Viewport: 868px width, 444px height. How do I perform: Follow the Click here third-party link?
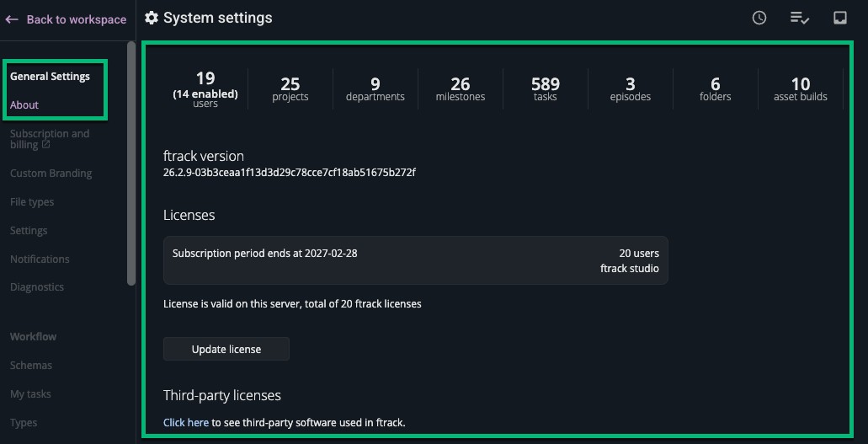(x=186, y=422)
